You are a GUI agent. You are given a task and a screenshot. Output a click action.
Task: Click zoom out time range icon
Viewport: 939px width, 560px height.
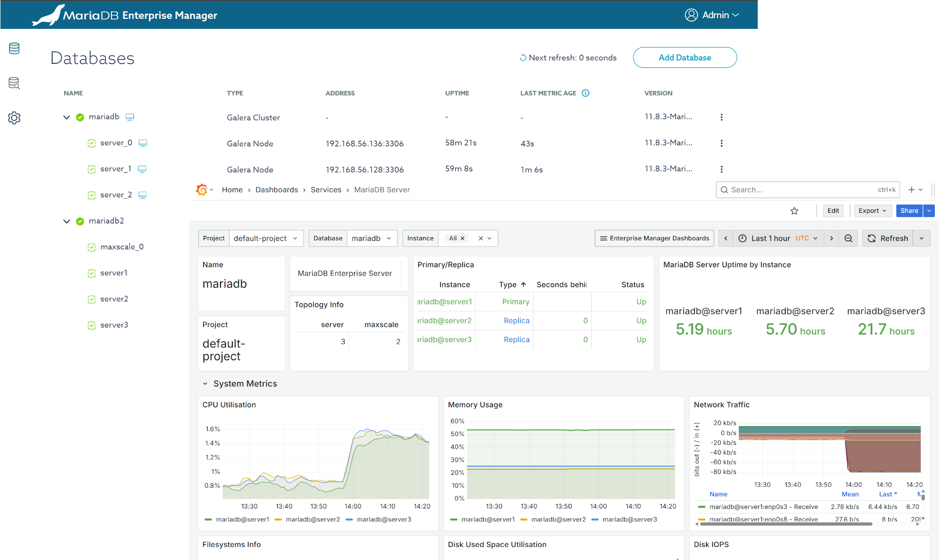click(848, 238)
